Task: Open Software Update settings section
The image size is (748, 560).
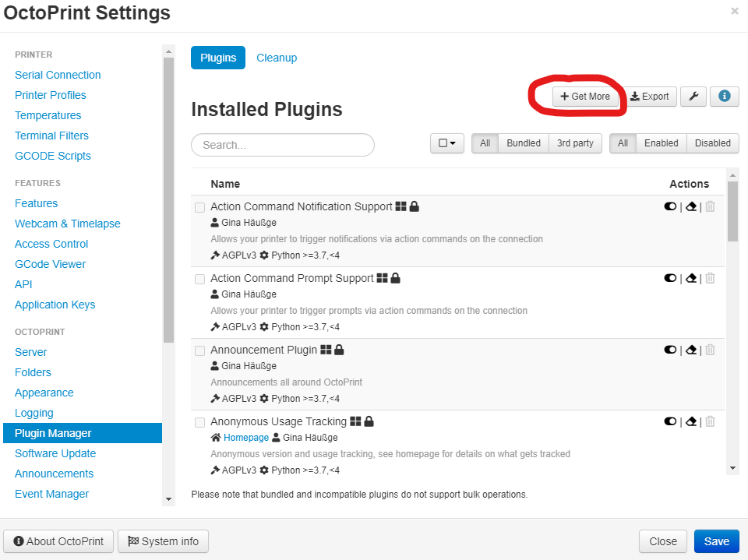Action: (x=55, y=453)
